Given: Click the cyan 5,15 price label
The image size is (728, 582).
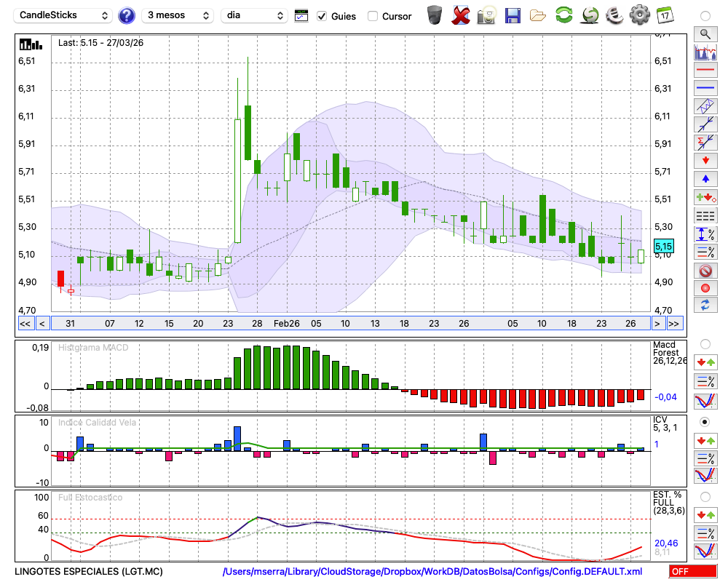Looking at the screenshot, I should point(663,247).
